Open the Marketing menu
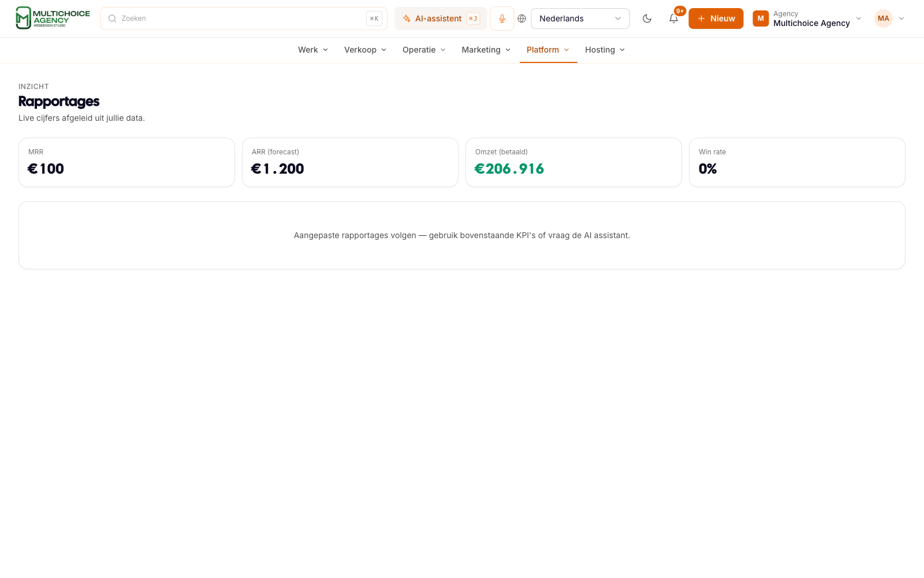Image resolution: width=924 pixels, height=578 pixels. point(486,50)
